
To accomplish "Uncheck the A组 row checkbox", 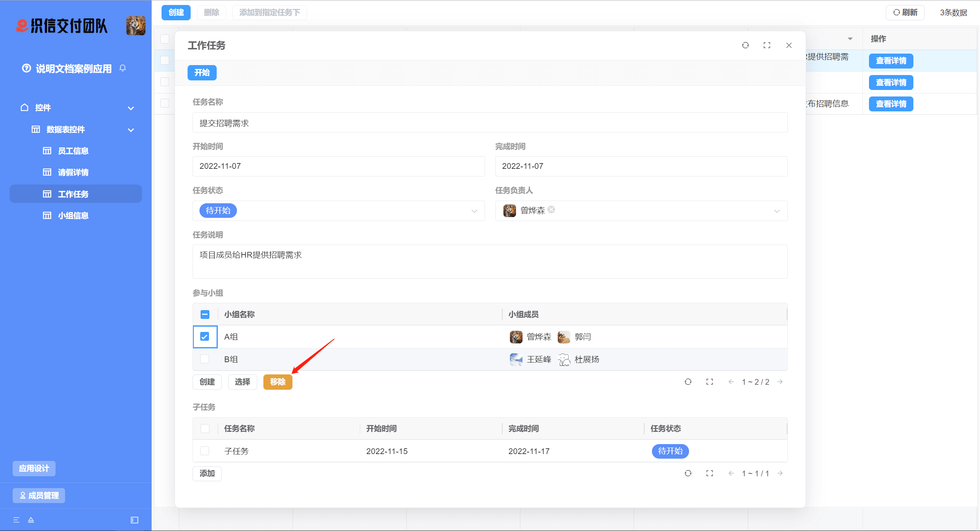I will (x=205, y=337).
